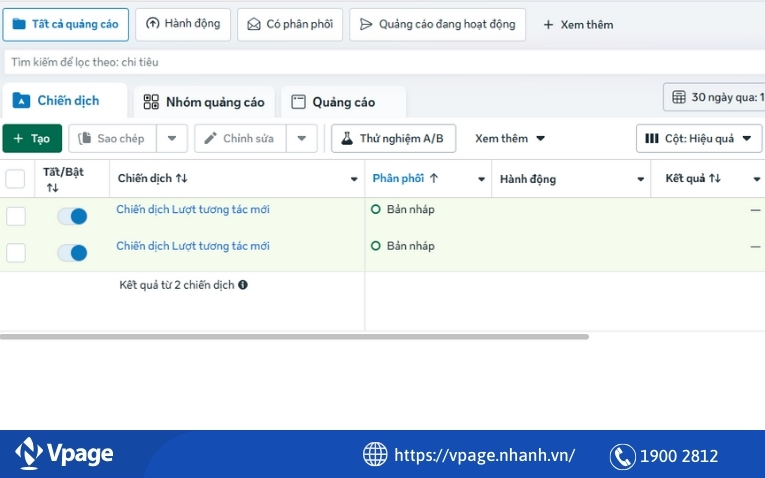Open the 'Phân phối' column dropdown arrow
Screen dimensions: 765x478
pos(481,179)
